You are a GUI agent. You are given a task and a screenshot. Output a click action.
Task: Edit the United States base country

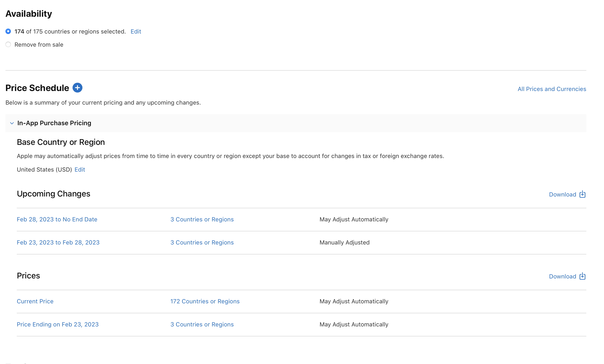(x=80, y=169)
